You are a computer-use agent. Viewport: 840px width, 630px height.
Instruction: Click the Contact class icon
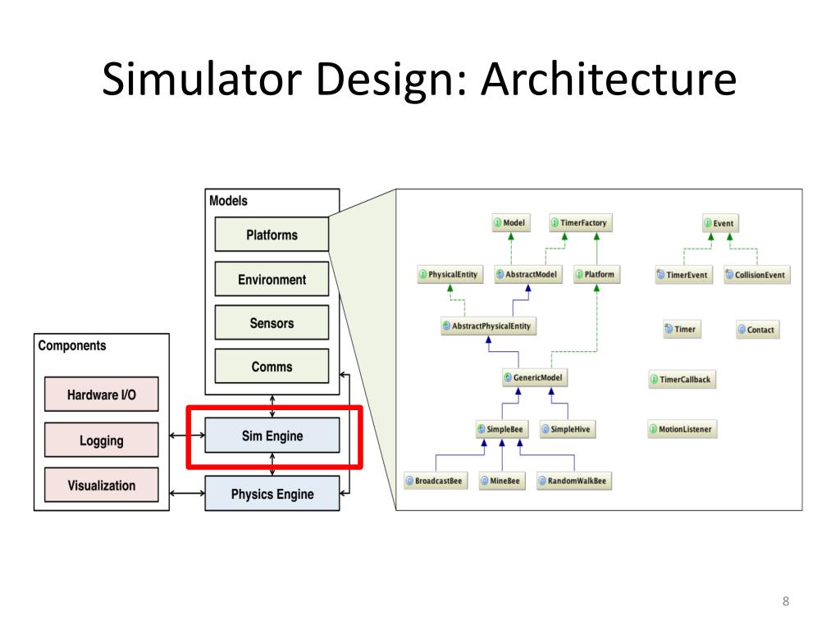(742, 330)
